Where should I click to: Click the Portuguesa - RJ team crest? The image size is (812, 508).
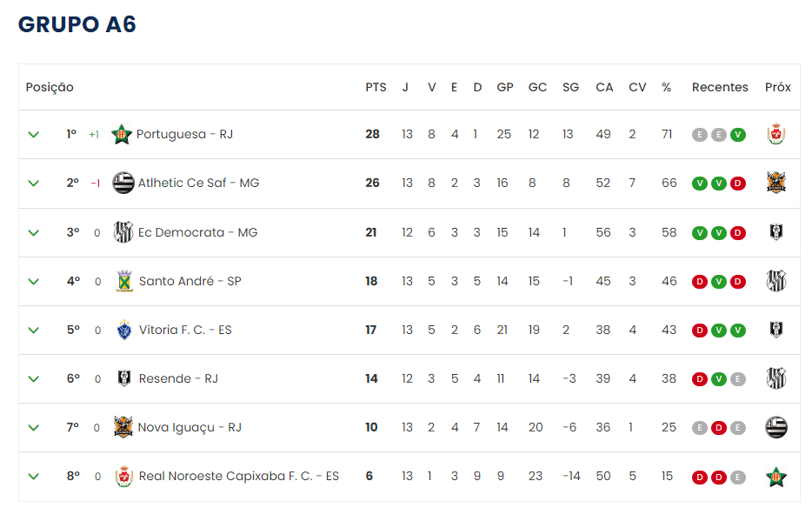click(x=122, y=135)
